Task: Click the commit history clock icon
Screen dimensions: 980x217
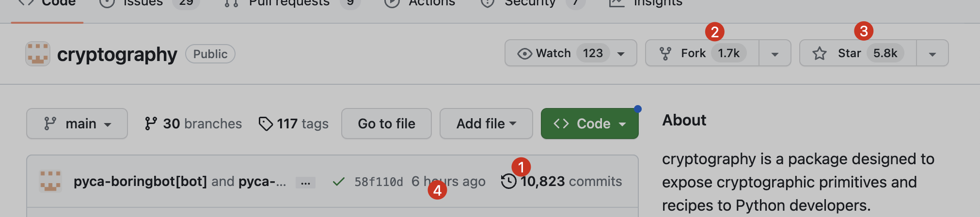Action: 508,182
